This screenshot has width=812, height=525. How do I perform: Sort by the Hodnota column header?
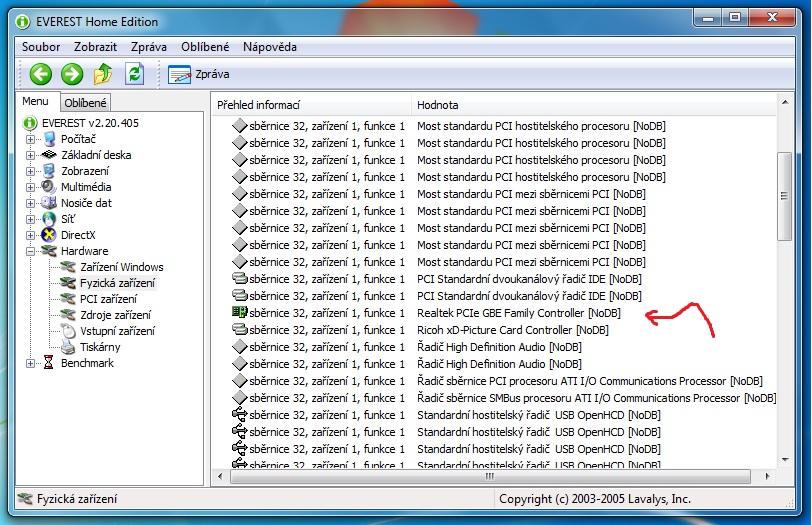(593, 105)
